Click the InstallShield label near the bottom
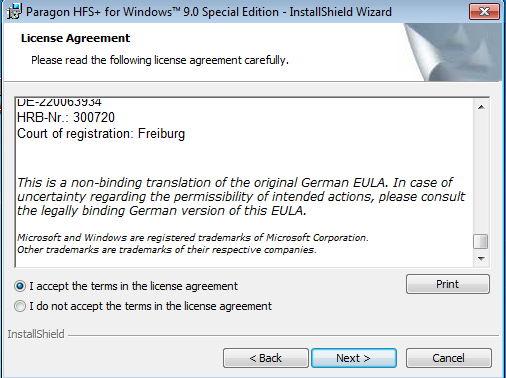The image size is (506, 378). (36, 334)
